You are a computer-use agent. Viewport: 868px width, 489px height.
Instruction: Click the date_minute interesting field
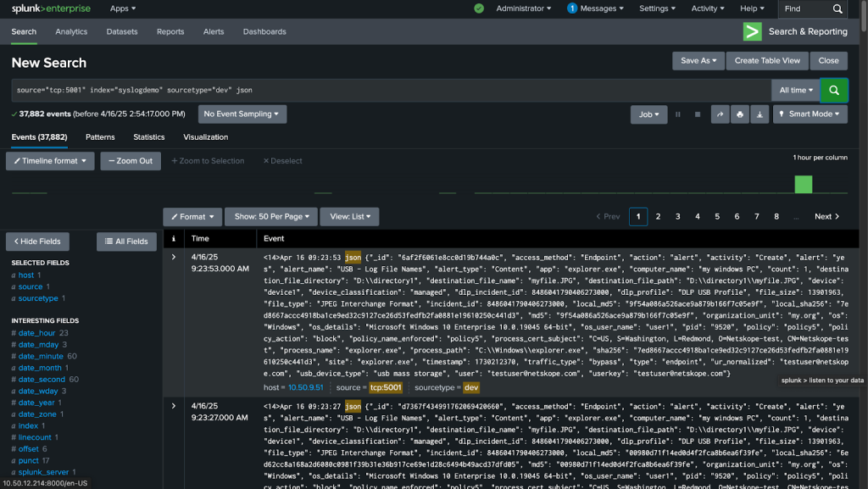tap(41, 356)
